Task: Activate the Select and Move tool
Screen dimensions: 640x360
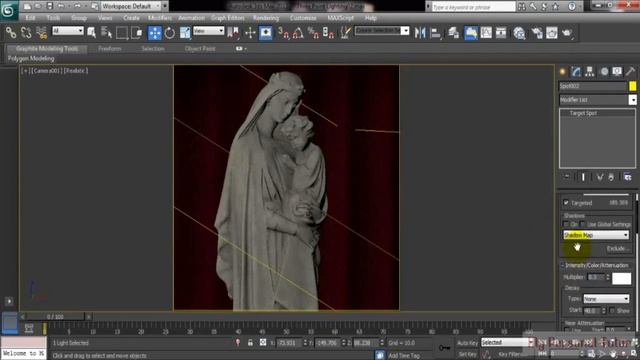Action: pyautogui.click(x=155, y=33)
